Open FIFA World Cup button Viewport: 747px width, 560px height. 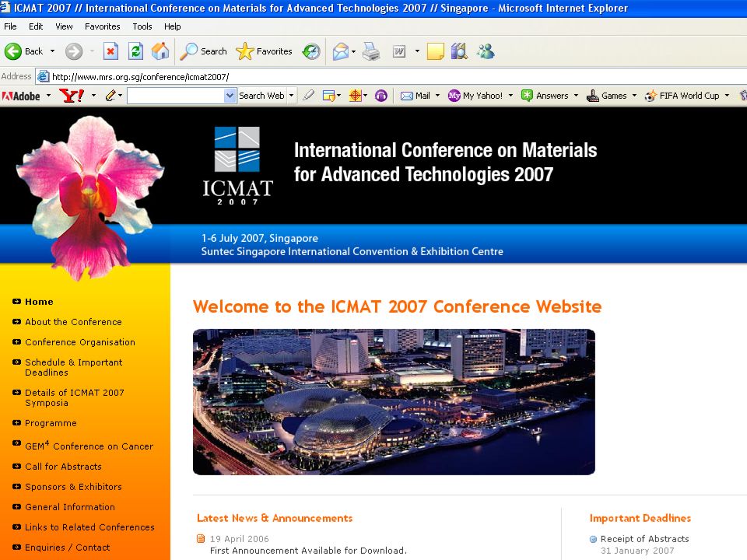point(682,96)
